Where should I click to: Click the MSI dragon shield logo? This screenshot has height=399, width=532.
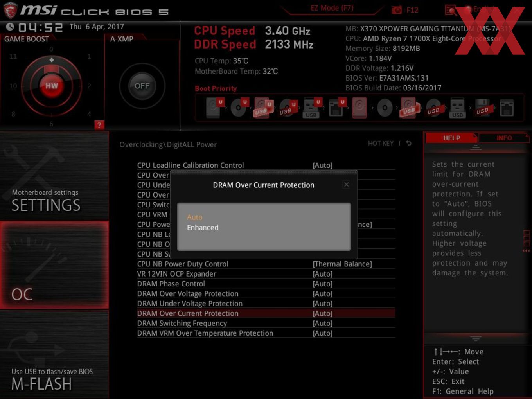(x=10, y=10)
